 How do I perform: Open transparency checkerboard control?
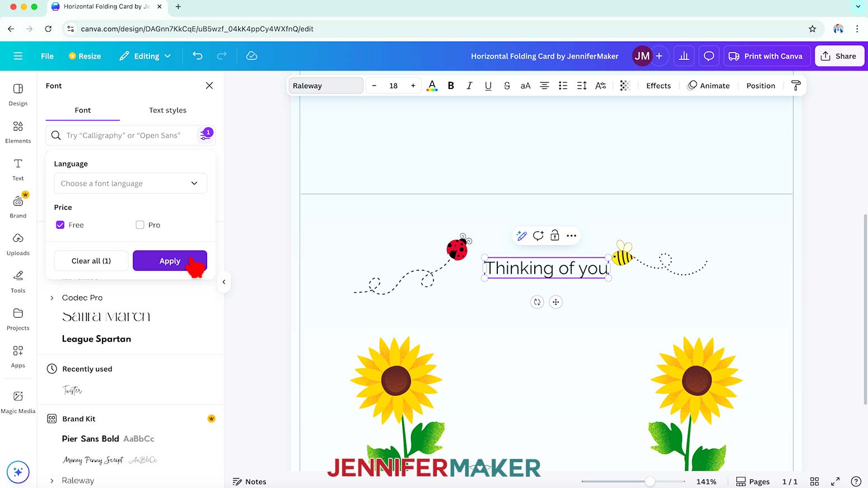coord(625,86)
